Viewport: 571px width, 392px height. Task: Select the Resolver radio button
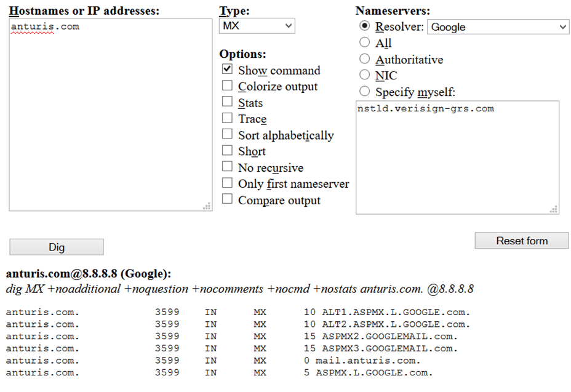coord(365,26)
